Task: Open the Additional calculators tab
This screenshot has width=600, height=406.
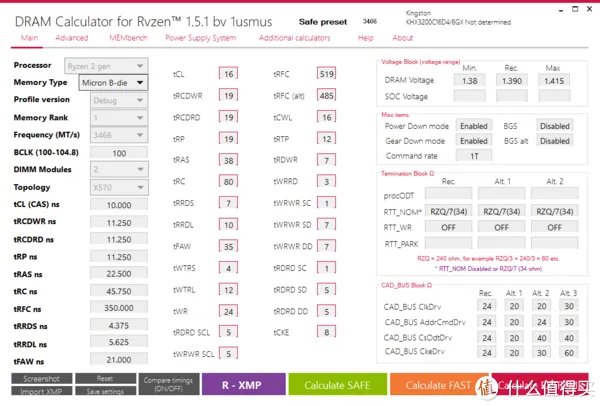Action: pyautogui.click(x=294, y=37)
